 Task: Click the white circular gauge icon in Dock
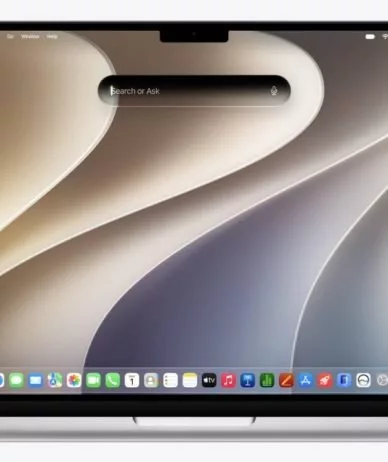pyautogui.click(x=363, y=380)
